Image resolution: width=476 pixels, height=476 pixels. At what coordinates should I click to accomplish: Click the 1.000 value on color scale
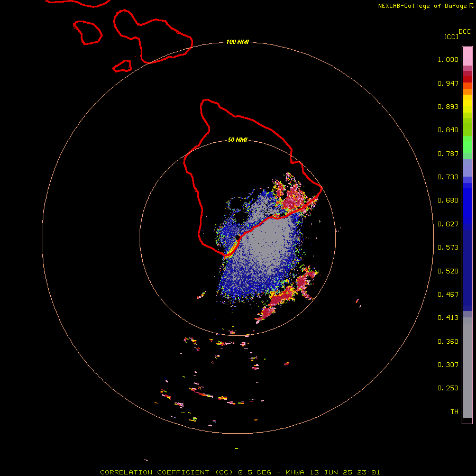(x=448, y=59)
